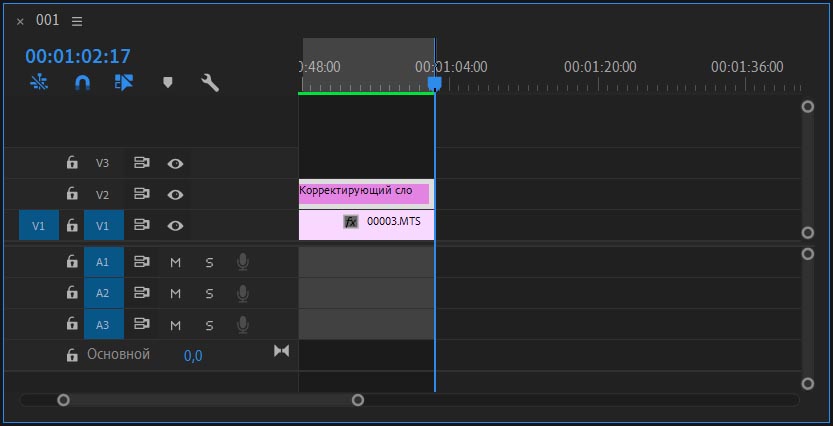Image resolution: width=833 pixels, height=426 pixels.
Task: Click the 00:01:02:17 playhead timecode field
Action: point(78,56)
